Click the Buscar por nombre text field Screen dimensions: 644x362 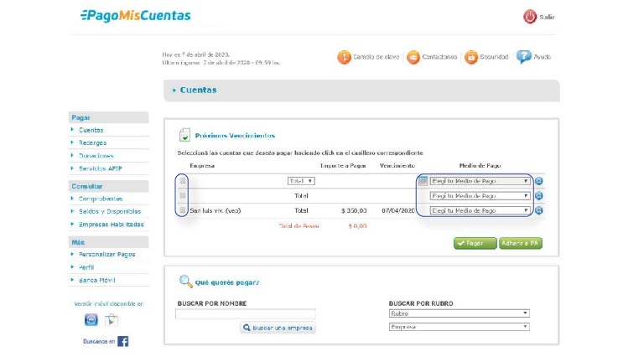[x=245, y=314]
